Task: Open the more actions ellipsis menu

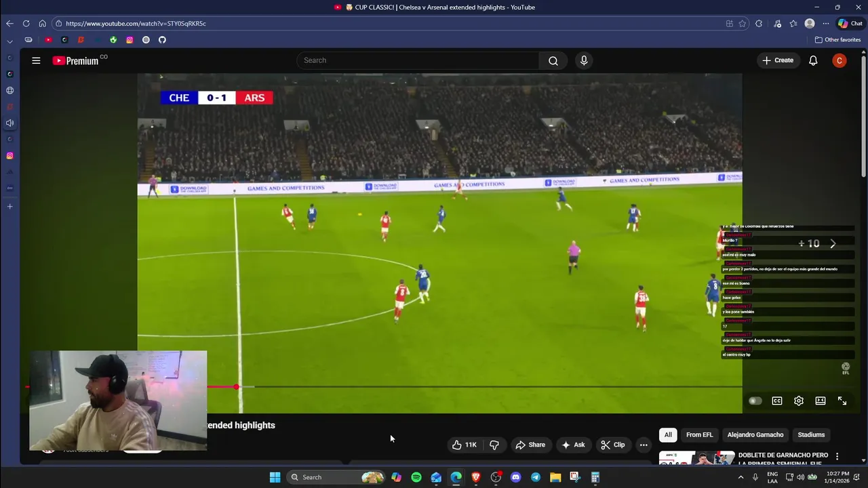Action: (x=644, y=445)
